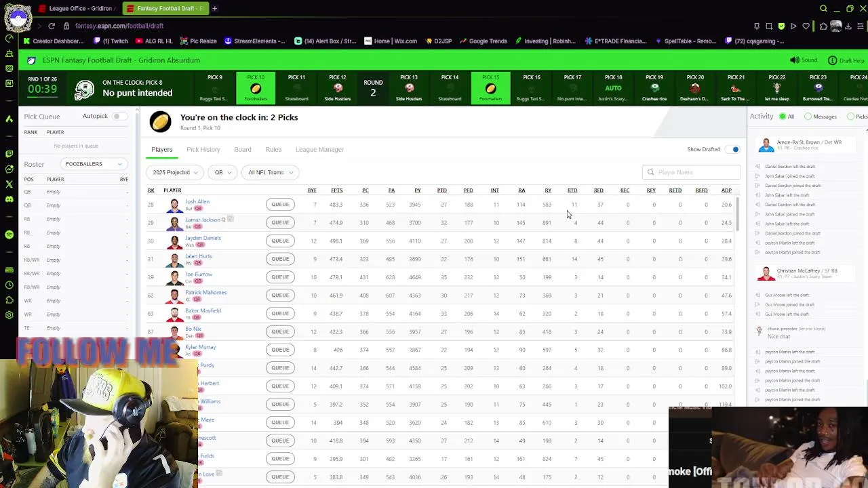This screenshot has height=488, width=868.
Task: Queue Josh Allen
Action: [x=280, y=204]
